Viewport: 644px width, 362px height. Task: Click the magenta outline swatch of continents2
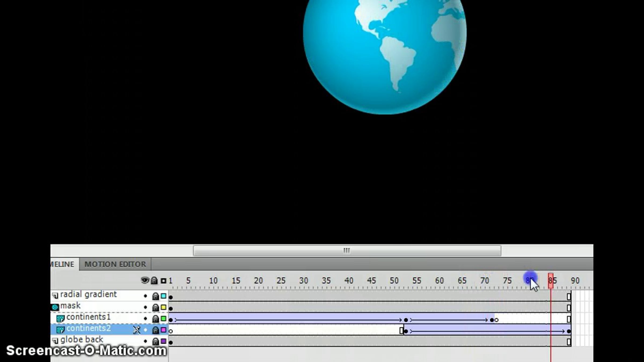click(163, 330)
